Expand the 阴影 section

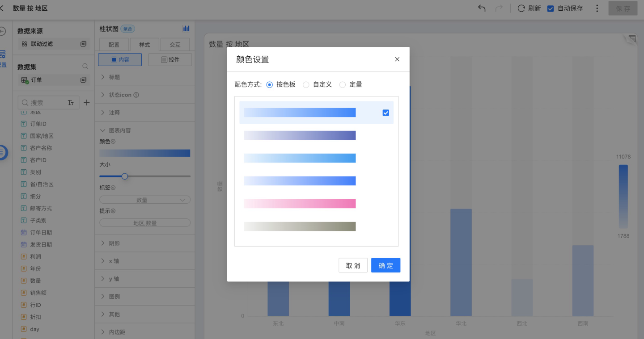coord(103,243)
